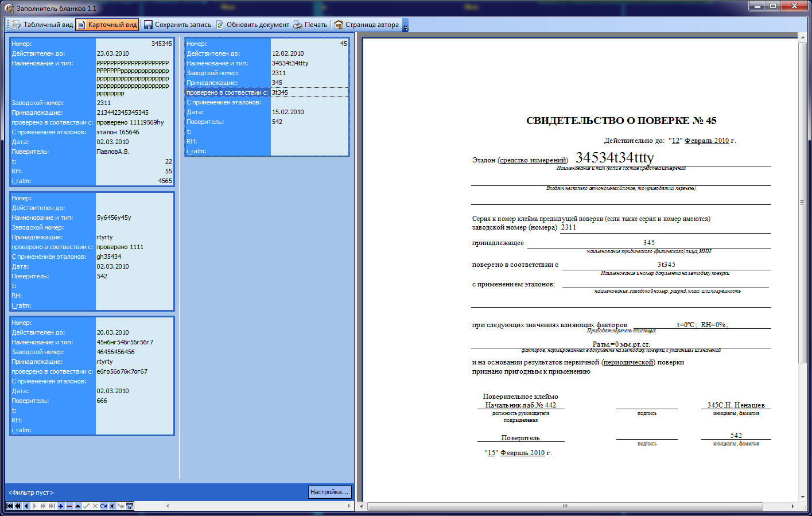Screen dimensions: 812x516
Task: Toggle Карточный вид display mode
Action: point(107,25)
